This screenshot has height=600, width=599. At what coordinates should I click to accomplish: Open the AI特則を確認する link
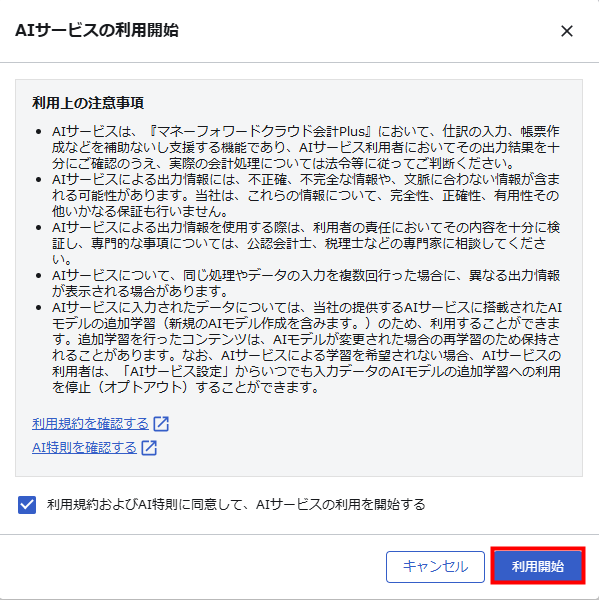click(84, 447)
